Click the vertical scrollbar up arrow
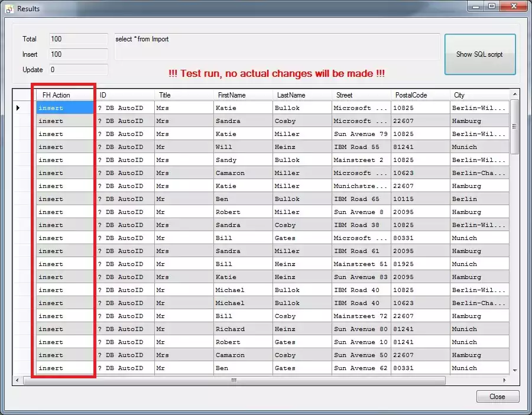Viewport: 532px width, 415px height. (x=515, y=95)
